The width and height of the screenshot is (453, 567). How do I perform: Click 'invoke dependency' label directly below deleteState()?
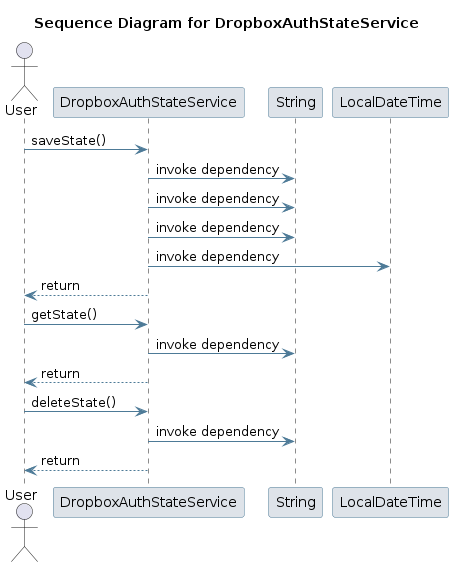tap(217, 432)
